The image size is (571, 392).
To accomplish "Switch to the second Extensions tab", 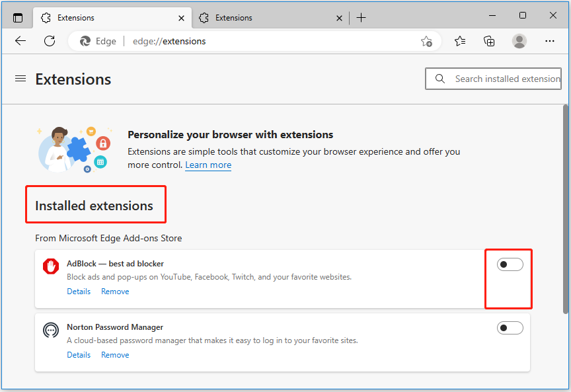I will (x=270, y=17).
